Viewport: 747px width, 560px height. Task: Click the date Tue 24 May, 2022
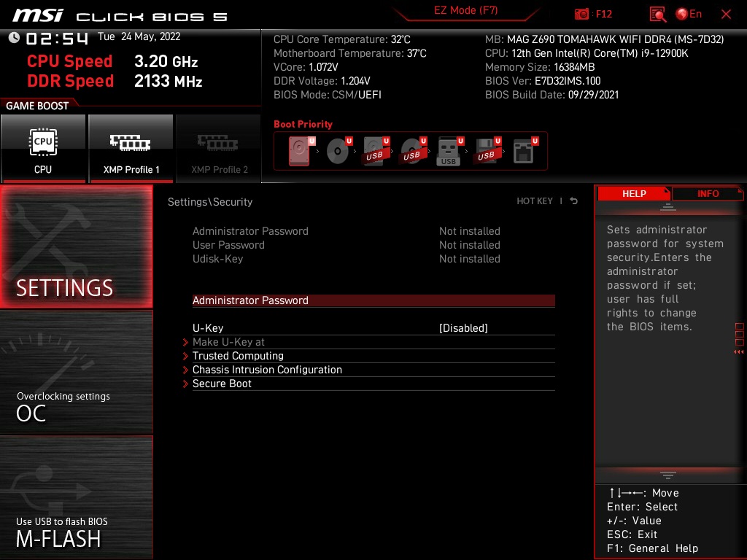139,36
